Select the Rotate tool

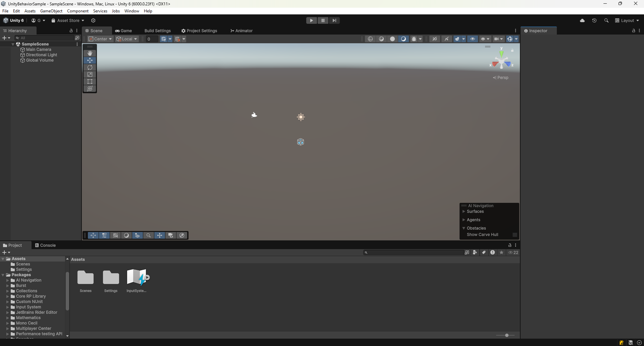click(x=90, y=67)
